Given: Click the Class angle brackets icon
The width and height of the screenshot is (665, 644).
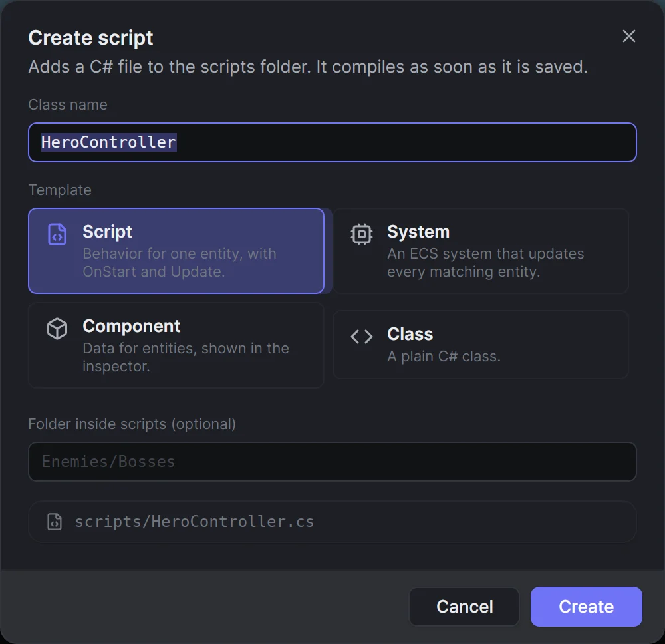Looking at the screenshot, I should (x=362, y=337).
